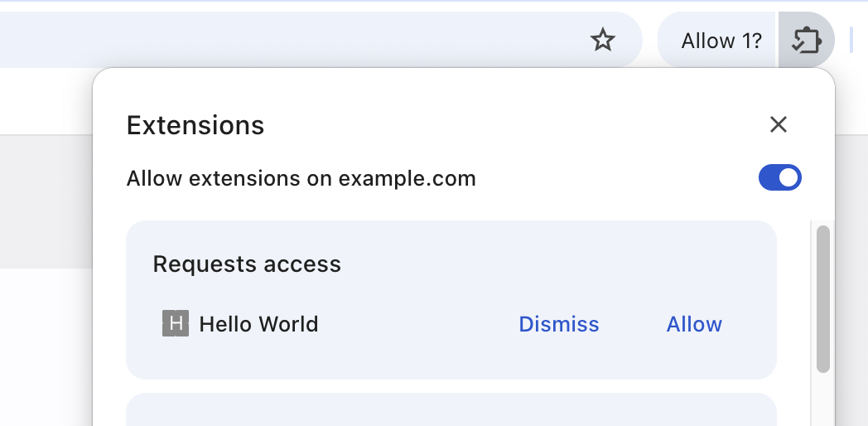The width and height of the screenshot is (868, 426).
Task: Click the "Requests access" section heading
Action: pyautogui.click(x=247, y=264)
